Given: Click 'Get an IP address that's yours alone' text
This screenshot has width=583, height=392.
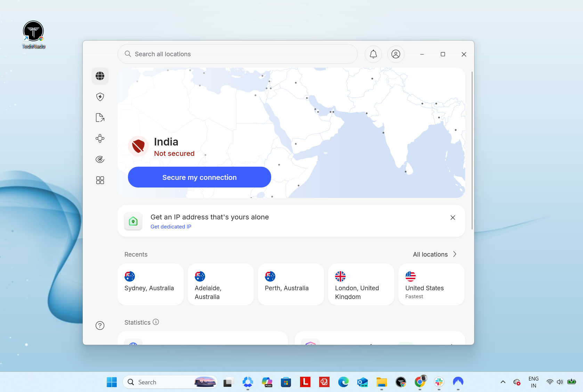Looking at the screenshot, I should tap(210, 217).
